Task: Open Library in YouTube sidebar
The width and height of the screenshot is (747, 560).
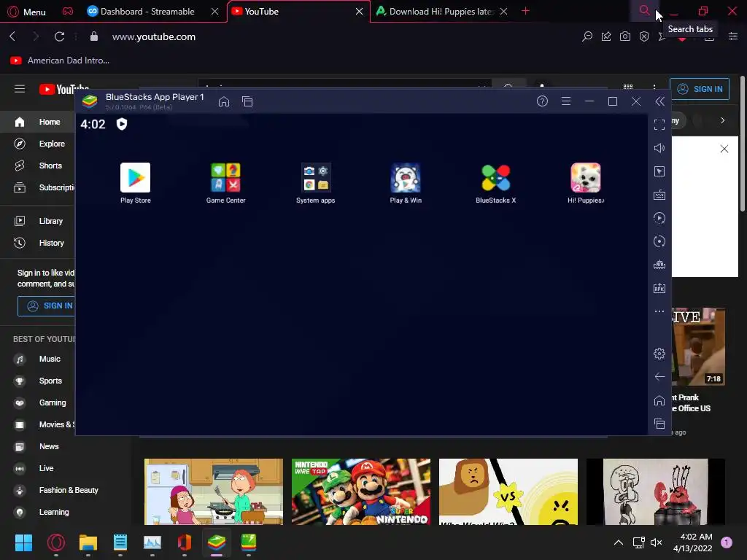Action: point(38,221)
